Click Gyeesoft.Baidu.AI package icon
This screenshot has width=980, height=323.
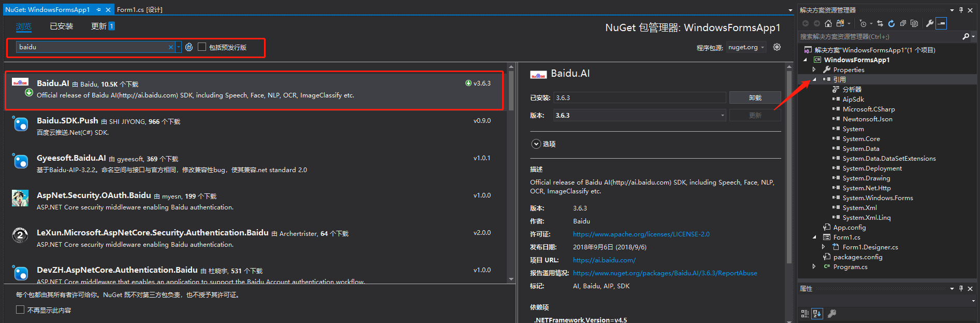pos(20,161)
